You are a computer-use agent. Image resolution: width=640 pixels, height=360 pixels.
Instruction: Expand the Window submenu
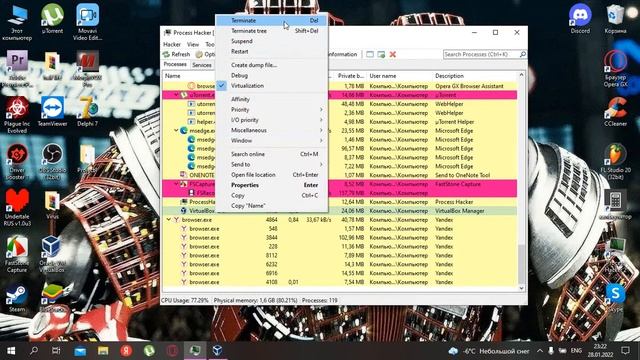[x=271, y=140]
